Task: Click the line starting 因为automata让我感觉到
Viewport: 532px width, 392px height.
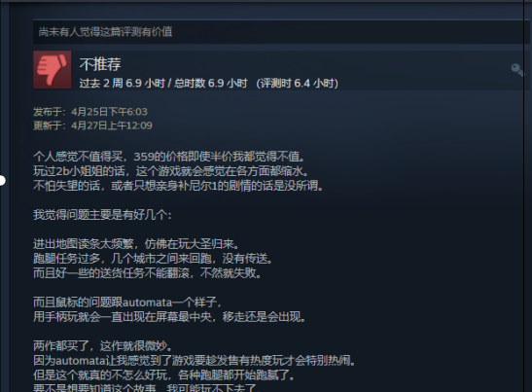Action: pyautogui.click(x=195, y=361)
